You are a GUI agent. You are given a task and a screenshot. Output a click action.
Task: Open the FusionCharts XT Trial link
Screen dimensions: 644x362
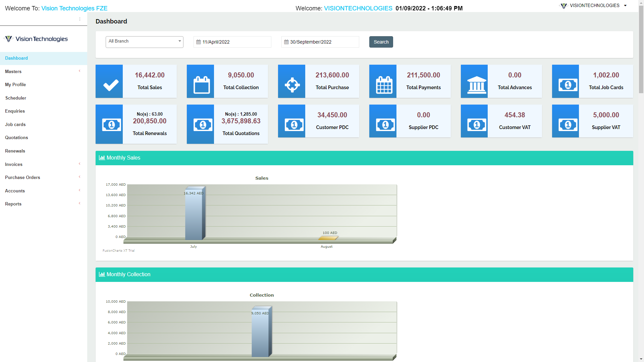[118, 250]
